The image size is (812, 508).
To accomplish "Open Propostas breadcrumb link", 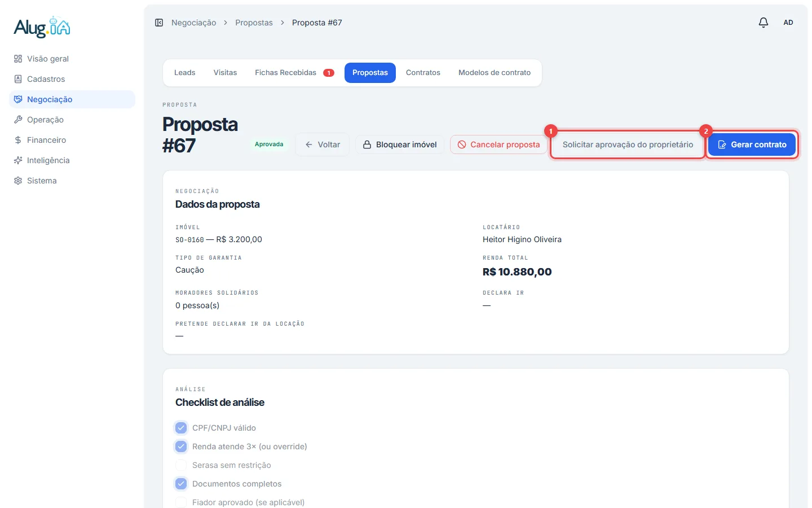I will tap(254, 23).
